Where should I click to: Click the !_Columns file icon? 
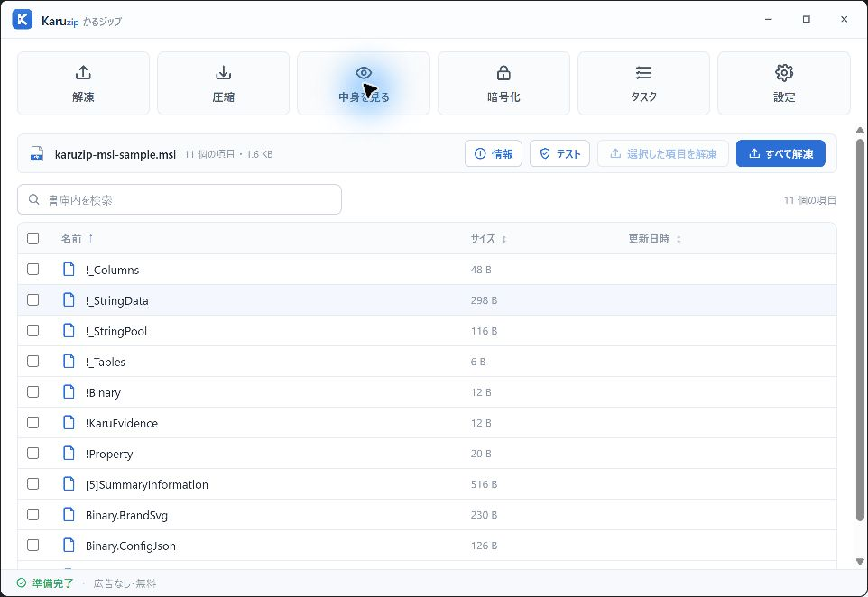pos(69,270)
